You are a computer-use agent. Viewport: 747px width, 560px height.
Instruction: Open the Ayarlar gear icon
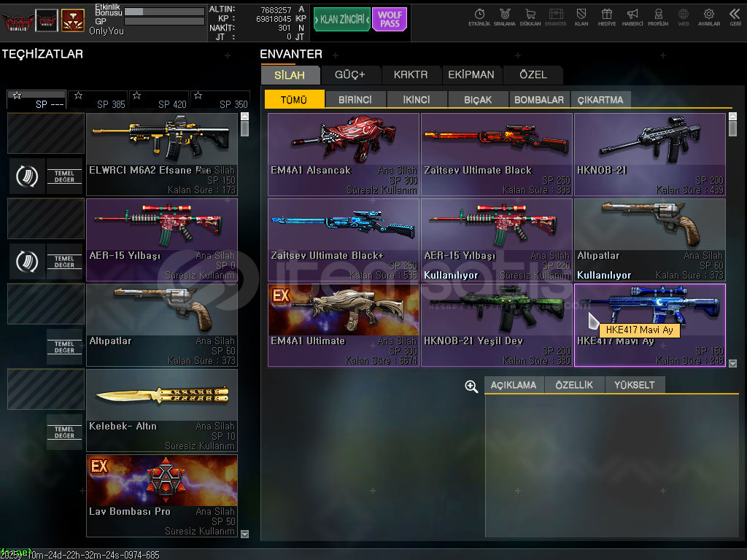click(709, 17)
